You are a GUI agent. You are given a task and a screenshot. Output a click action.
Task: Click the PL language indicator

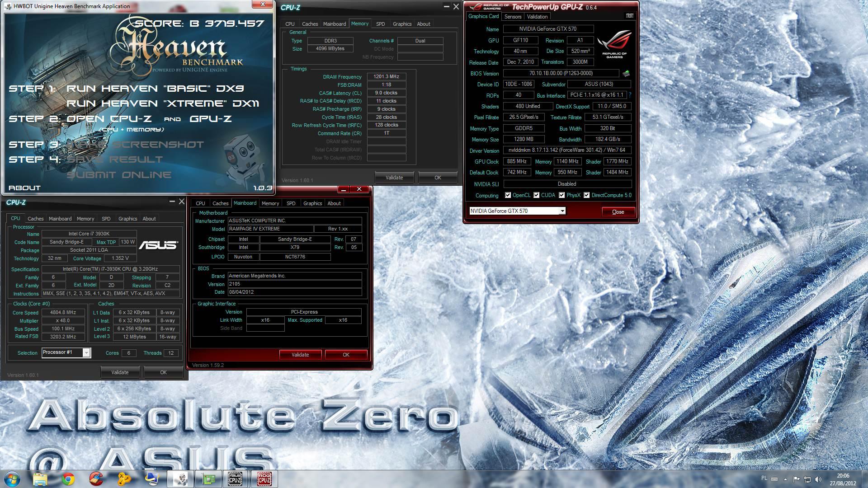coord(764,478)
